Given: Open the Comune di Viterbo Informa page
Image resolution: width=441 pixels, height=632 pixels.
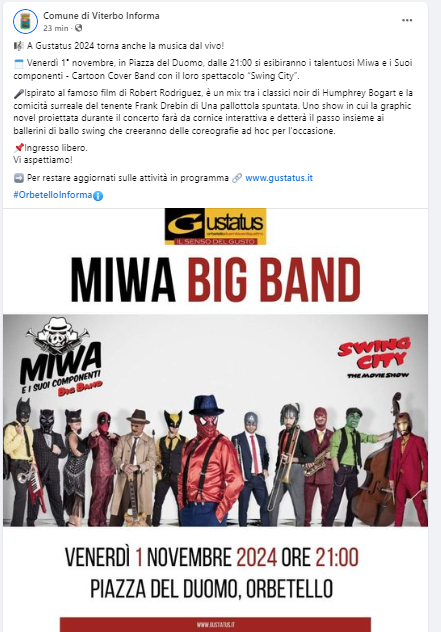Looking at the screenshot, I should [x=101, y=16].
